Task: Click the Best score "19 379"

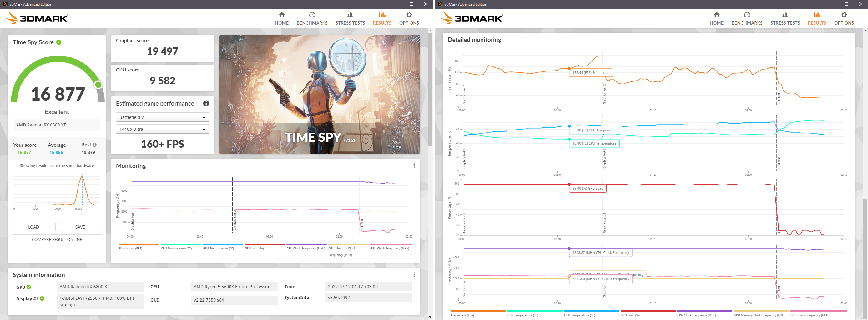Action: click(x=88, y=152)
